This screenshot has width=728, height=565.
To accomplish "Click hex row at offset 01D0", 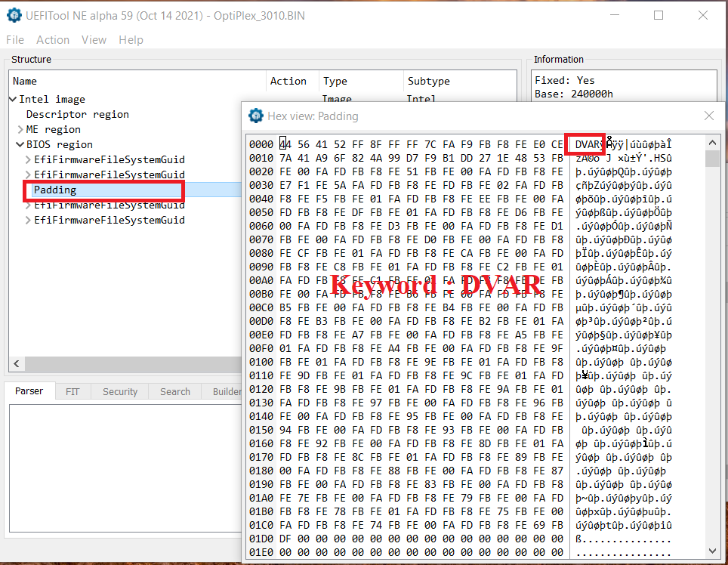I will coord(406,539).
